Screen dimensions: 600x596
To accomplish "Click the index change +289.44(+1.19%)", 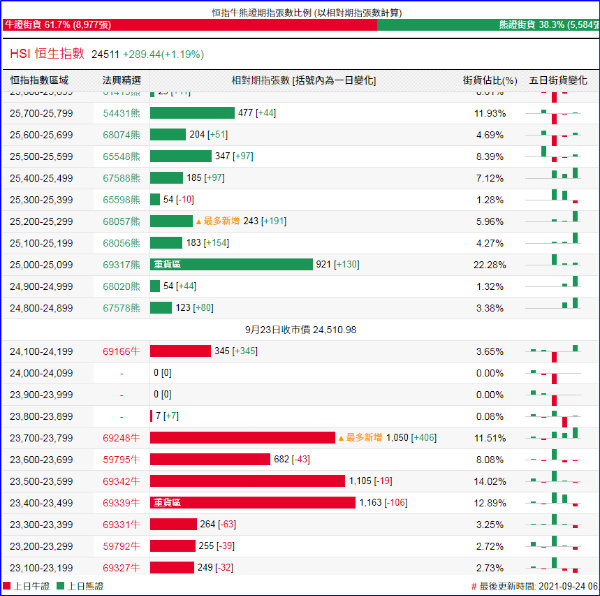I will (163, 54).
